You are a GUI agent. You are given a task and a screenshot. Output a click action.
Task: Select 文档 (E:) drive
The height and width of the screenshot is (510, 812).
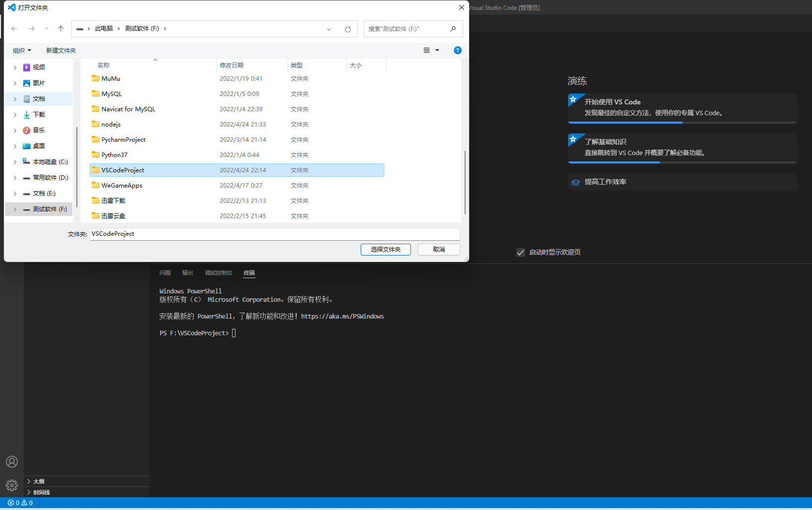(39, 193)
